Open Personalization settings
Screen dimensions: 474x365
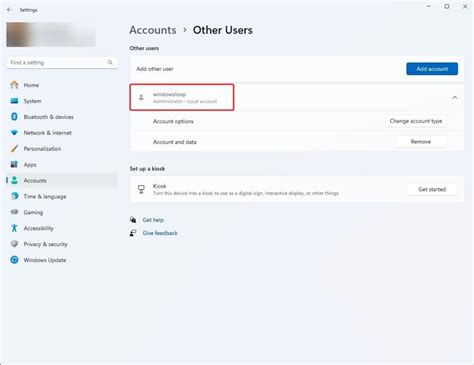click(42, 149)
